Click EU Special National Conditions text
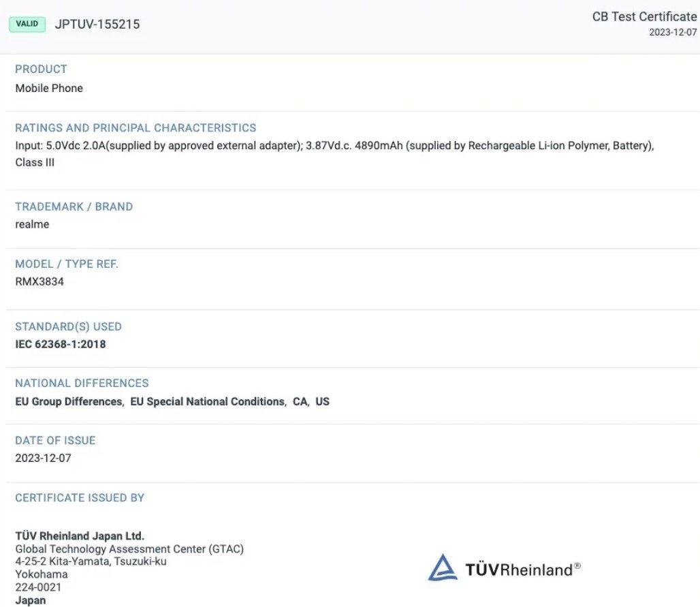Viewport: 700px width, 607px height. (207, 402)
